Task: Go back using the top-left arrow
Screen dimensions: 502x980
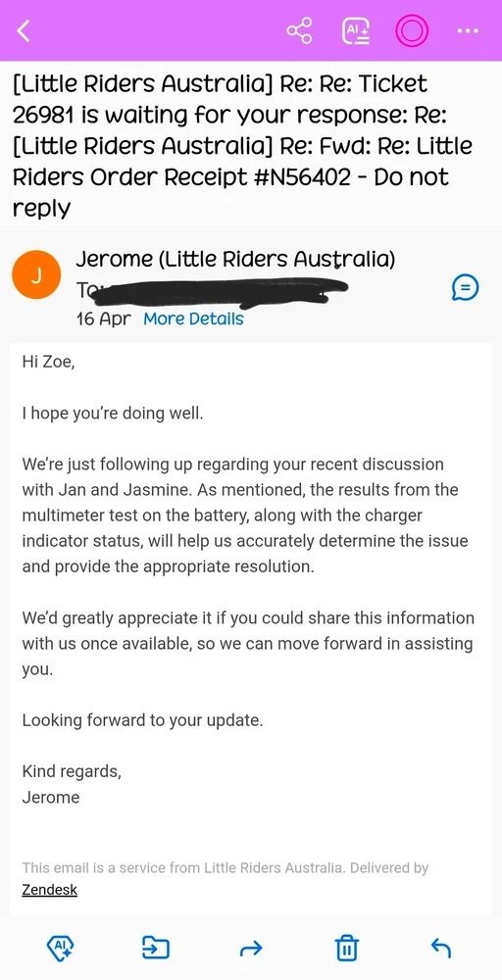Action: [x=24, y=30]
